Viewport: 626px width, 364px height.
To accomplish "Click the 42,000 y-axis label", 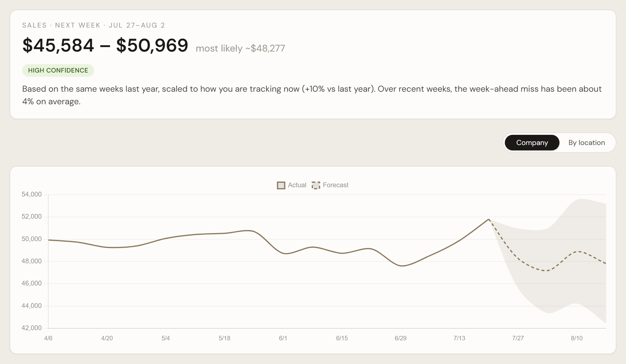I will tap(31, 328).
